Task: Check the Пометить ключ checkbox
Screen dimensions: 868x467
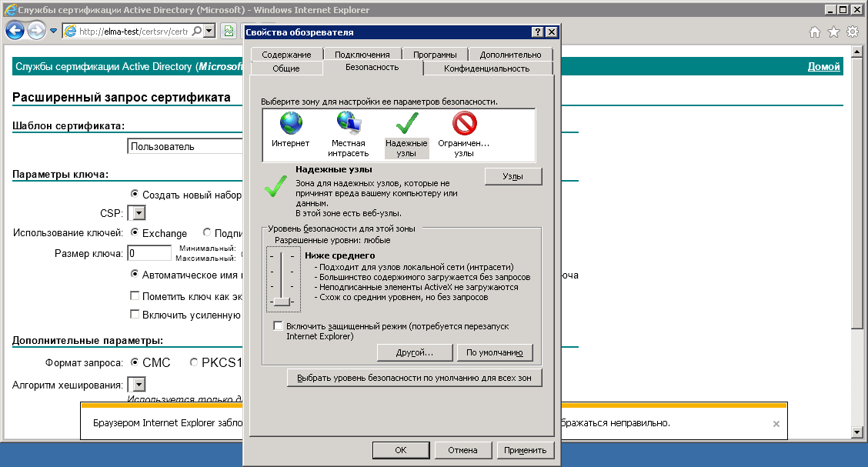Action: pos(135,295)
